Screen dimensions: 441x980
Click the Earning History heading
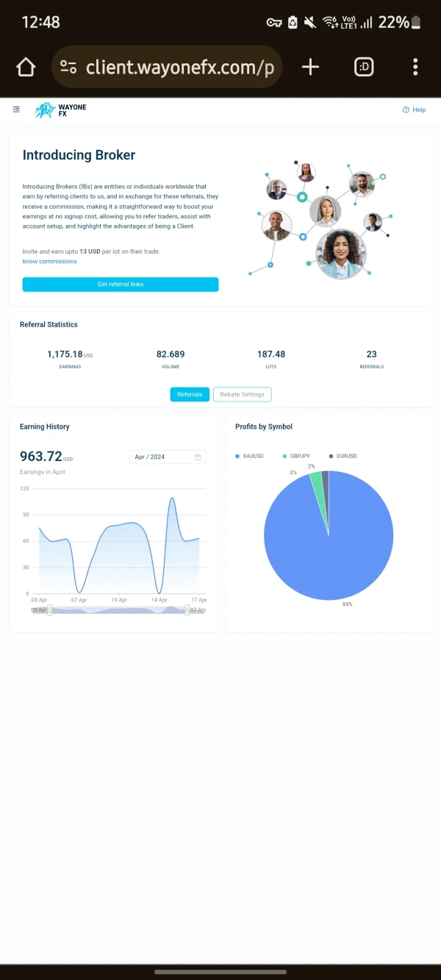click(45, 426)
